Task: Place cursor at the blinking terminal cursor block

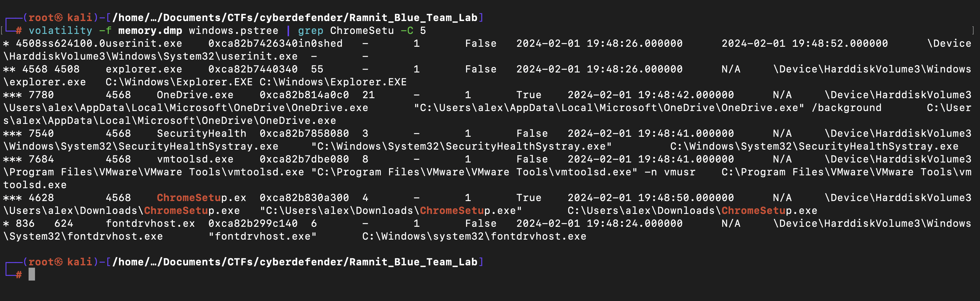Action: [x=32, y=274]
